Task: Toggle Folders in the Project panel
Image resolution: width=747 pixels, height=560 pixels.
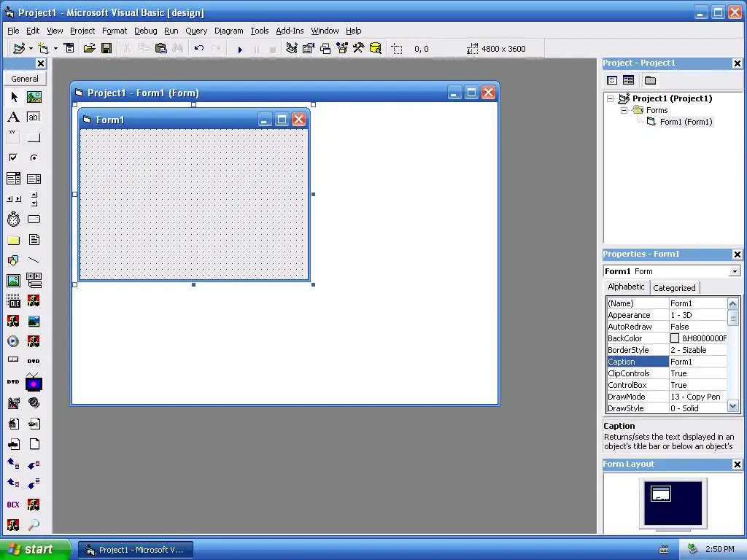Action: 650,80
